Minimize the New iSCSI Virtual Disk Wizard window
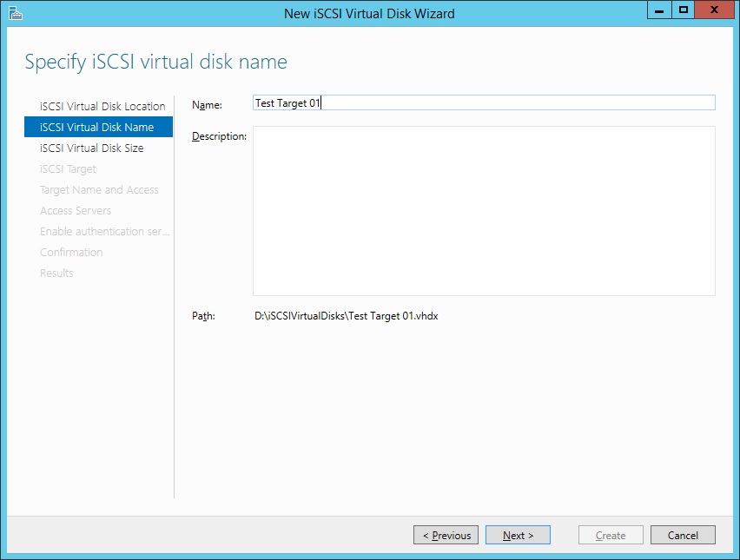The image size is (740, 560). pos(660,10)
